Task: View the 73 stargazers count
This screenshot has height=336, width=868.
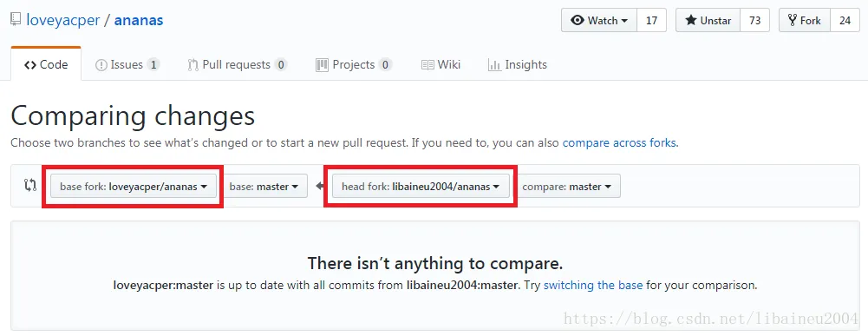Action: (755, 21)
